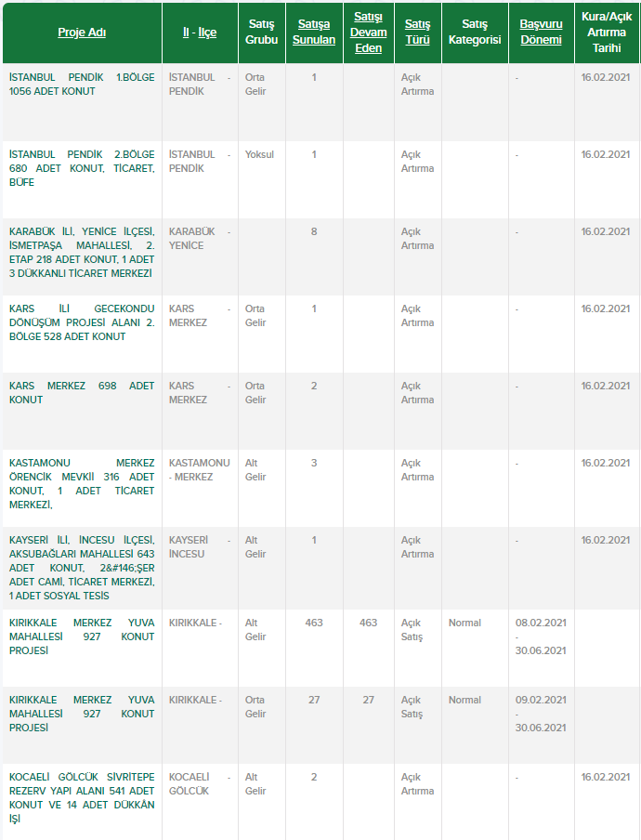Image resolution: width=641 pixels, height=840 pixels.
Task: Sort by İl - İlçe column header
Action: 200,33
